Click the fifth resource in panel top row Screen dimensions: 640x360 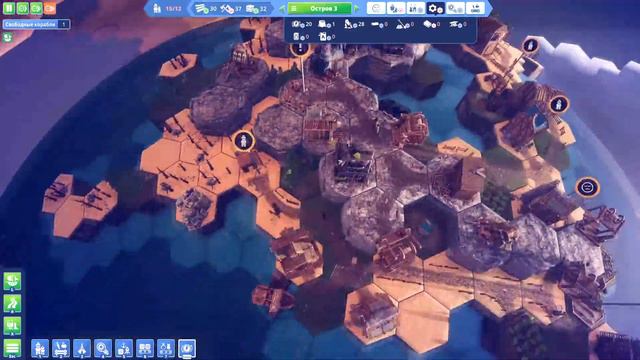[405, 24]
